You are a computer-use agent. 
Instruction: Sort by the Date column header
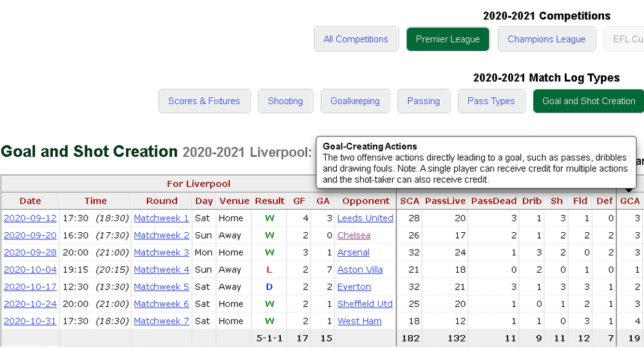point(30,201)
